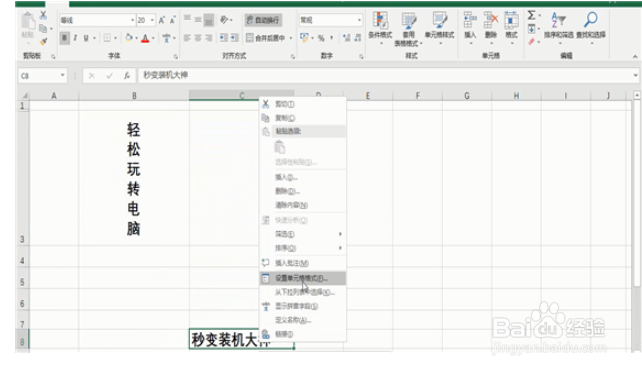Toggle align text left
Screen dimensions: 642x370
click(x=187, y=38)
